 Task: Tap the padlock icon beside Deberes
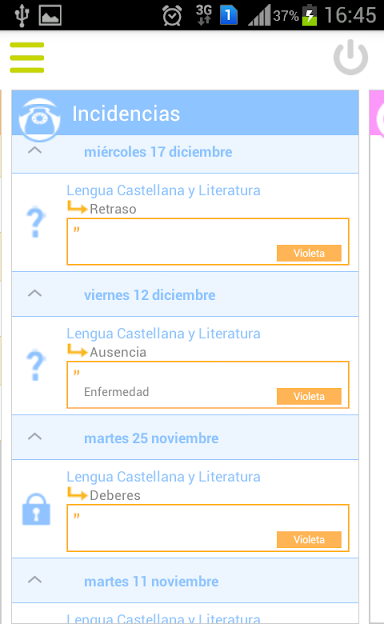click(36, 509)
